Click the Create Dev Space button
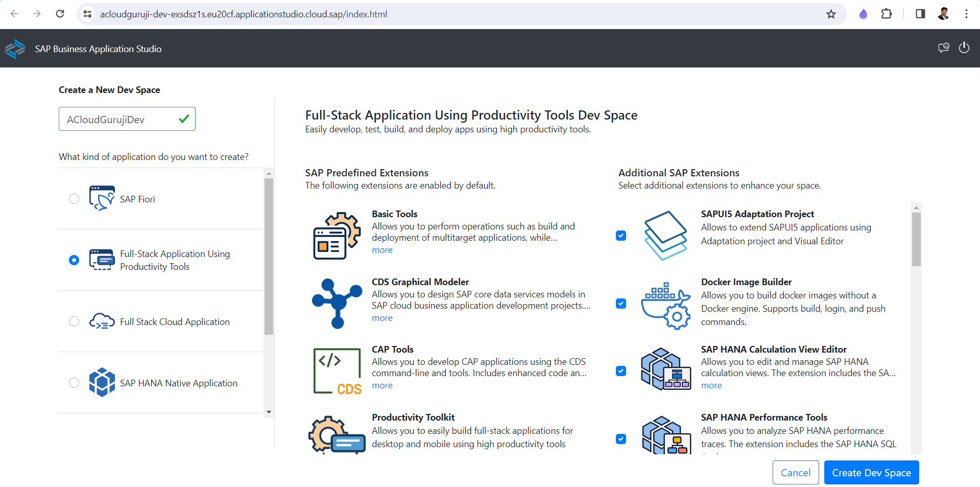The height and width of the screenshot is (487, 980). [x=871, y=473]
